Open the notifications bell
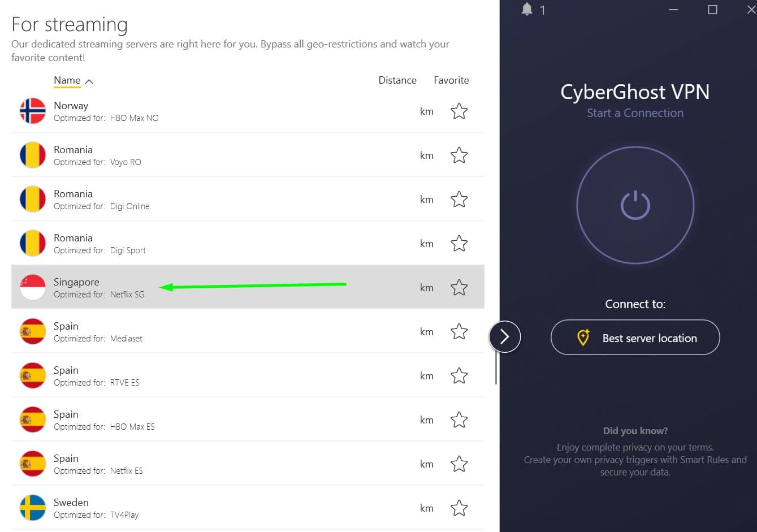The width and height of the screenshot is (757, 532). click(x=527, y=9)
